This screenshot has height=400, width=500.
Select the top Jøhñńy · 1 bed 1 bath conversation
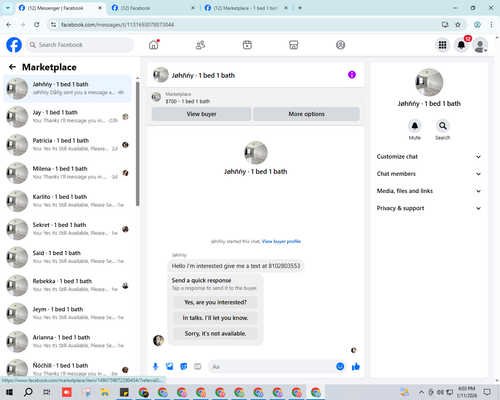[x=67, y=89]
